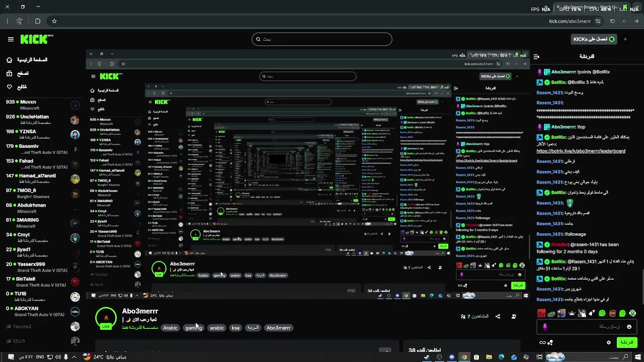Insert the white hearts emote
644x362 pixels.
pos(592,313)
